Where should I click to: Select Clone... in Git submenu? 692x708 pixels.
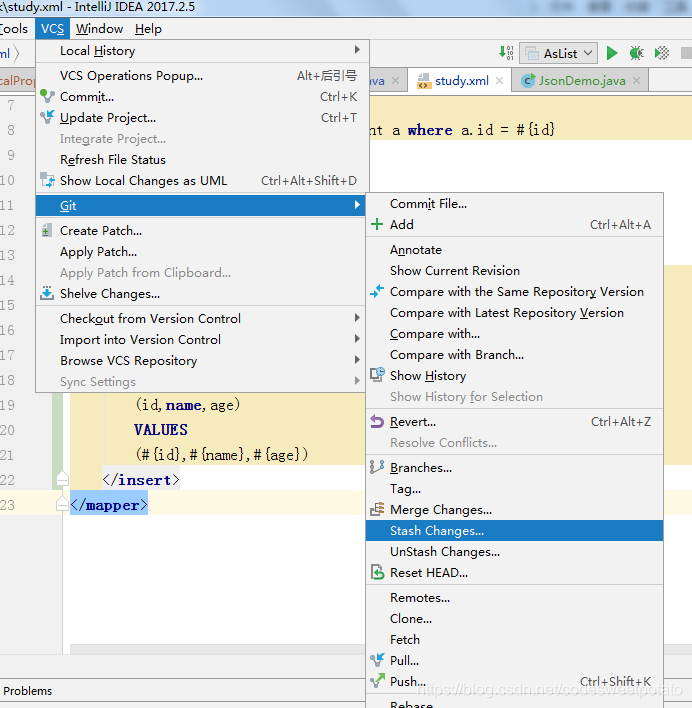515,618
